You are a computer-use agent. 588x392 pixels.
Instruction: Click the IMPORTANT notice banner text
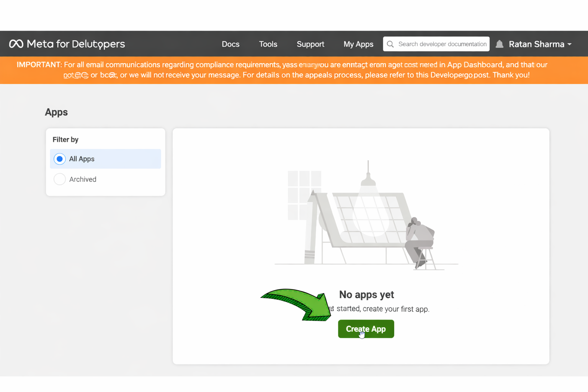click(x=282, y=70)
